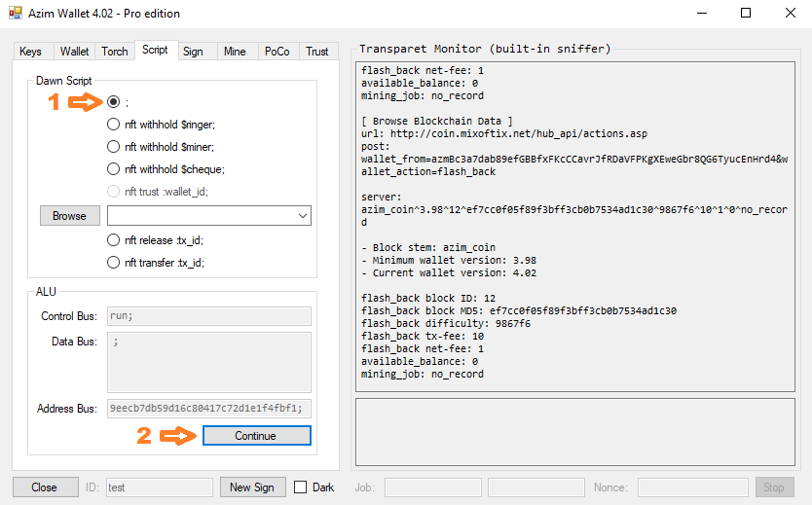
Task: Click the first Job input field
Action: click(433, 487)
